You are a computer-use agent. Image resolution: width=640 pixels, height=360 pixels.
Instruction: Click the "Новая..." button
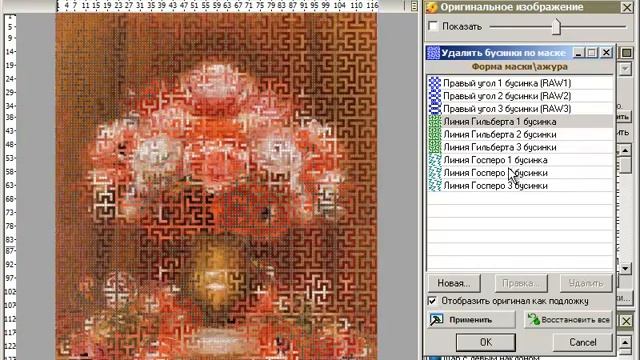point(454,283)
